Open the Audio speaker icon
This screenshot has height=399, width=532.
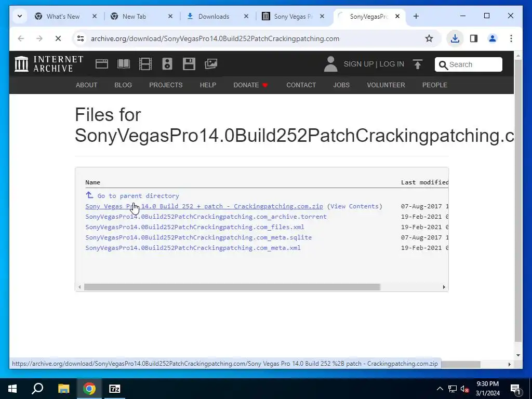point(167,64)
